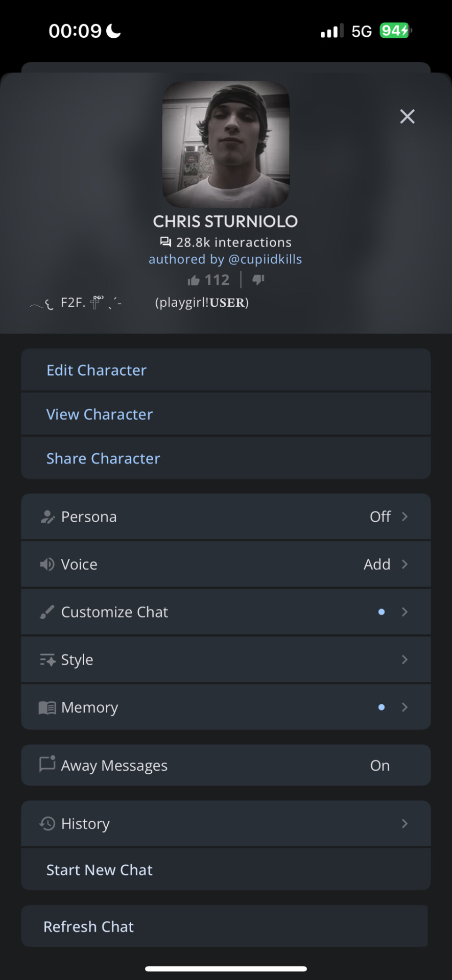Screen dimensions: 452x980
Task: Tap the Style sparkle icon
Action: (x=47, y=660)
